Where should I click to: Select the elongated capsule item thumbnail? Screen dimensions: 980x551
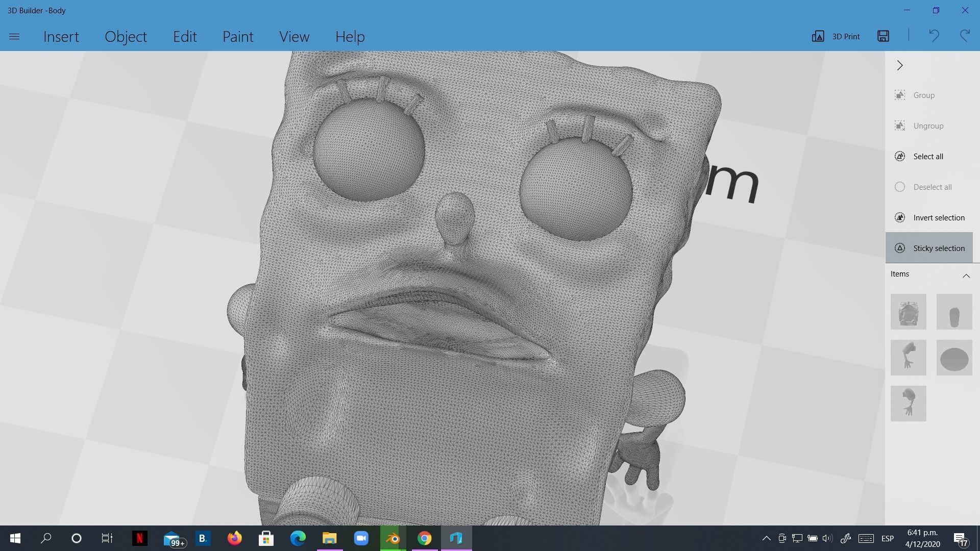tap(954, 312)
